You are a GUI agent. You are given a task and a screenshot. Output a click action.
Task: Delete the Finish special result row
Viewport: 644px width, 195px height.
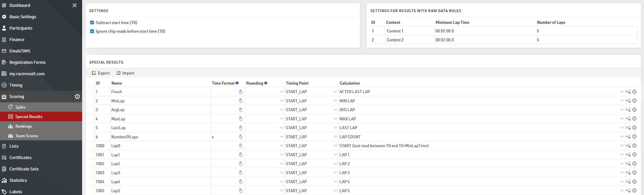tap(634, 92)
